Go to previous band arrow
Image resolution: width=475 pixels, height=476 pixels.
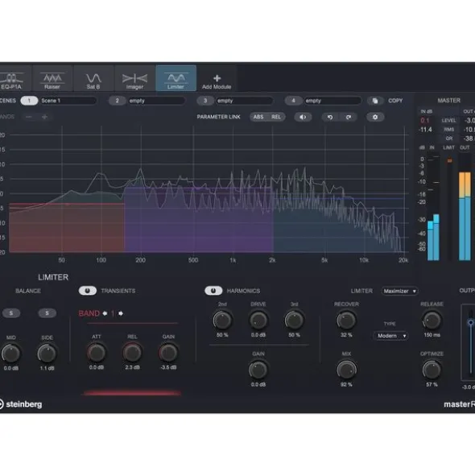pos(105,313)
